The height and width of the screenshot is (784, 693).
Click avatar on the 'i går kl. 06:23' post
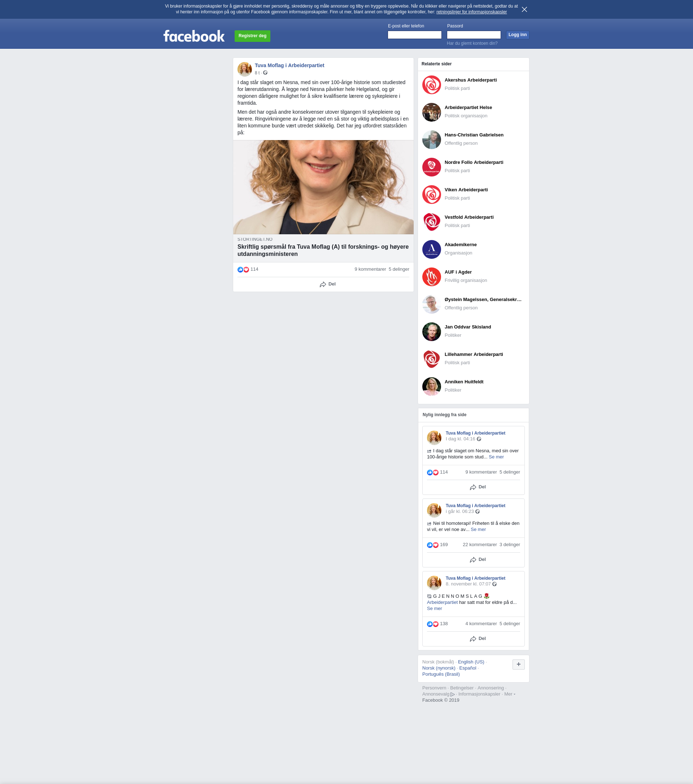[434, 510]
